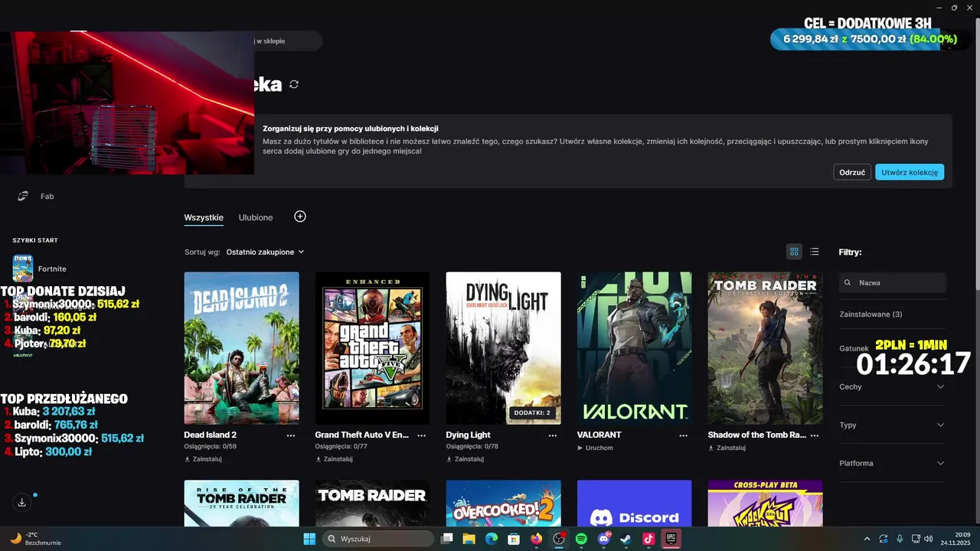980x551 pixels.
Task: Open the clock and date in the taskbar
Action: pos(956,539)
